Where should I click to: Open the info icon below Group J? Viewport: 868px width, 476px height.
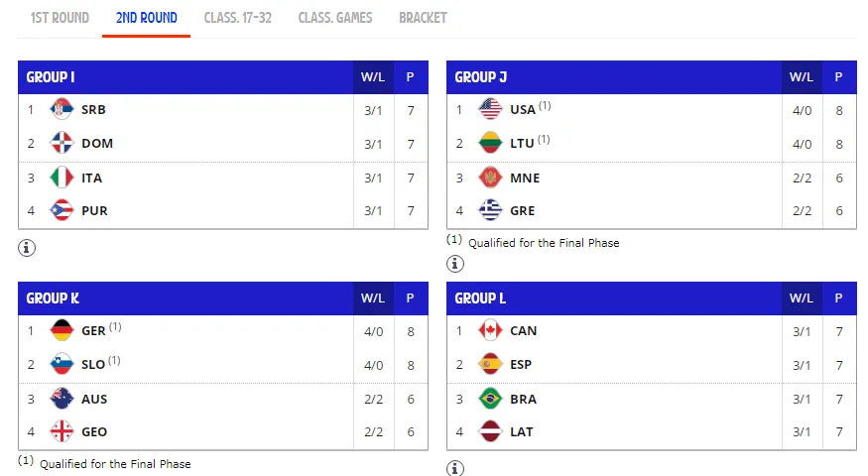coord(455,264)
